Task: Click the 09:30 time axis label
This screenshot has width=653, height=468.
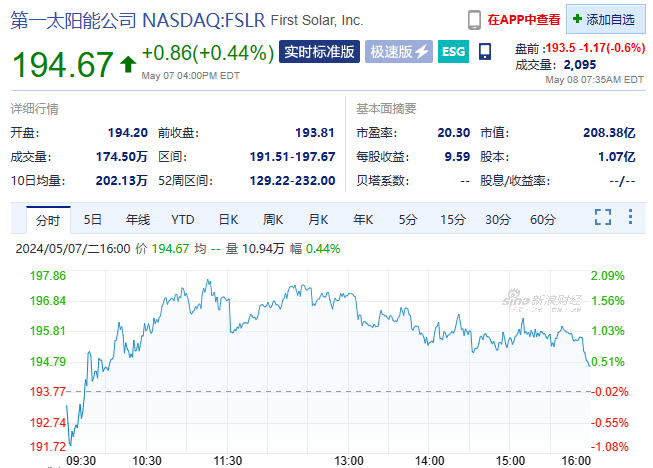Action: pyautogui.click(x=81, y=461)
